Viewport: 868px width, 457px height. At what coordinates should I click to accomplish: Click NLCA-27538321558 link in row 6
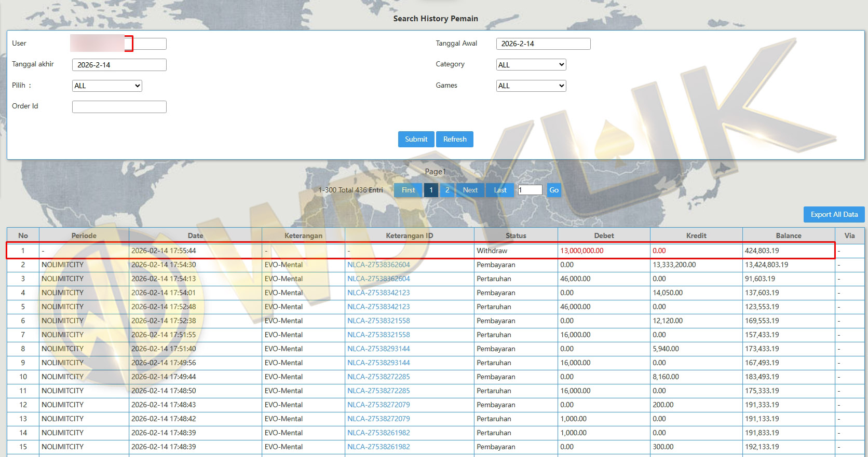pos(378,321)
